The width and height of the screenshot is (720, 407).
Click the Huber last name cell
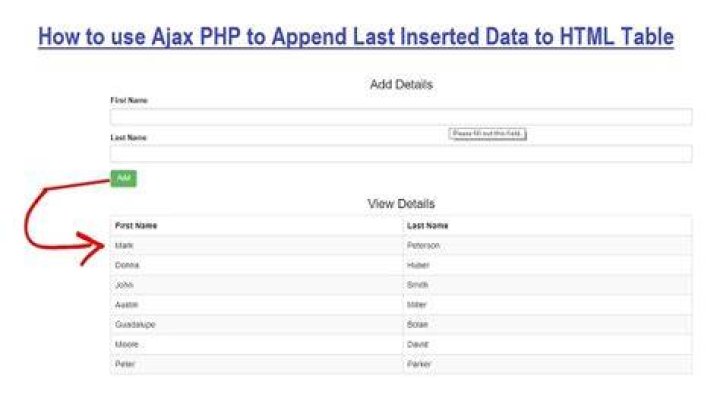point(547,265)
